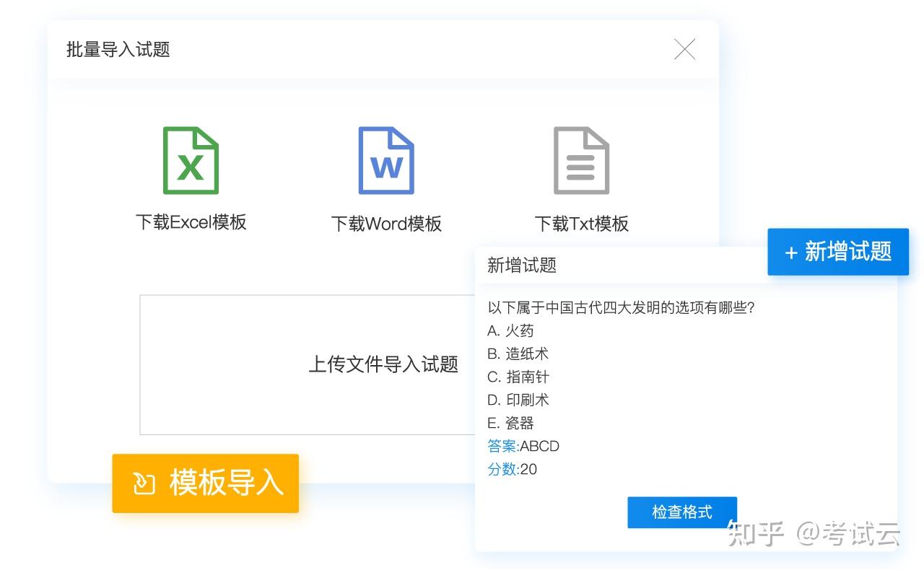Image resolution: width=924 pixels, height=570 pixels.
Task: Click the green Excel file icon
Action: [x=191, y=160]
